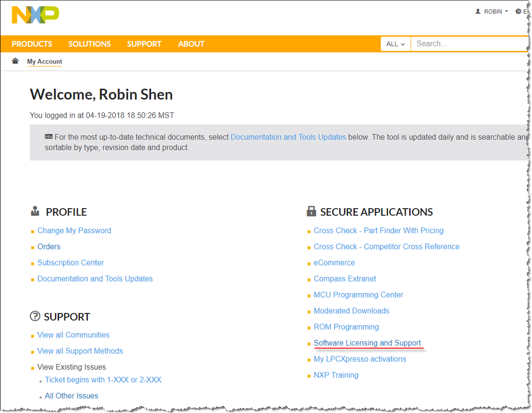Expand the ALL search category dropdown
The height and width of the screenshot is (413, 532).
tap(396, 44)
